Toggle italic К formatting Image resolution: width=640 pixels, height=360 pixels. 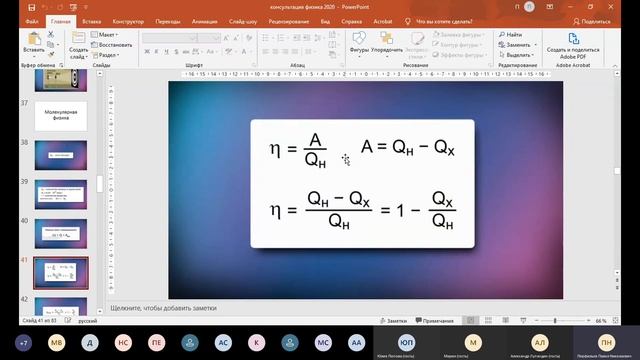coord(156,52)
